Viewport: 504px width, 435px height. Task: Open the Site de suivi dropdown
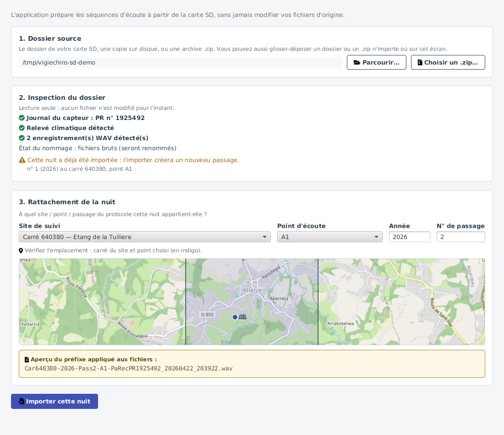point(145,237)
